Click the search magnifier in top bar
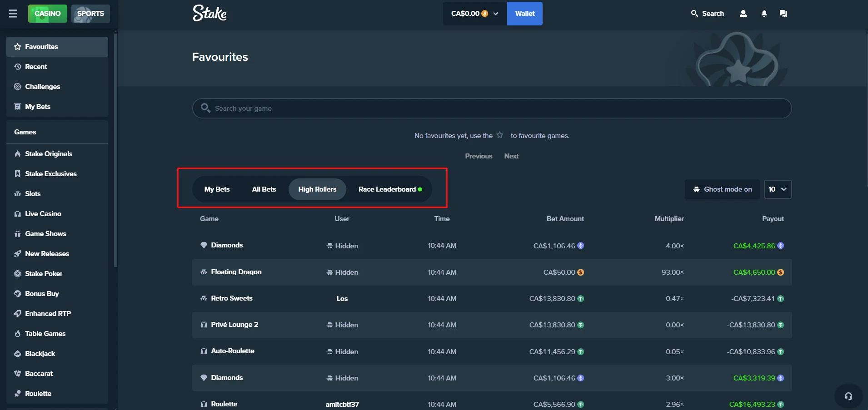This screenshot has width=868, height=410. coord(694,14)
